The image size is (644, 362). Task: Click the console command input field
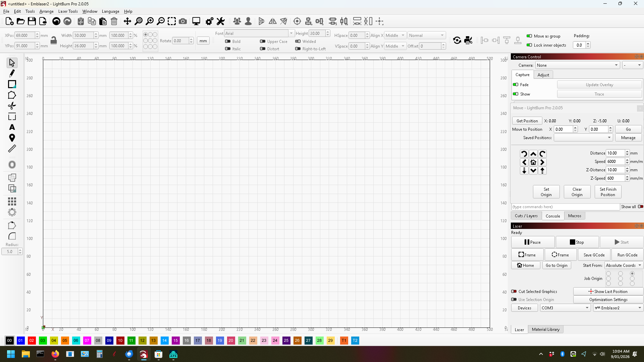565,207
